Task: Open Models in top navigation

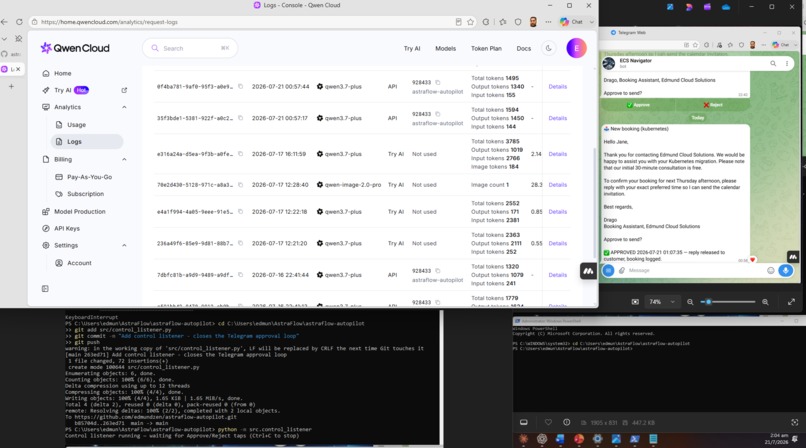Action: [445, 48]
